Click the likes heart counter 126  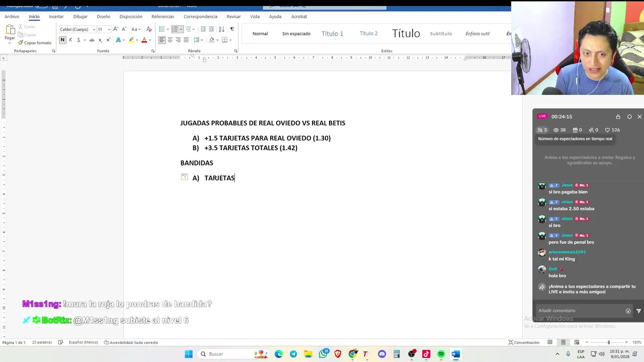pos(612,130)
